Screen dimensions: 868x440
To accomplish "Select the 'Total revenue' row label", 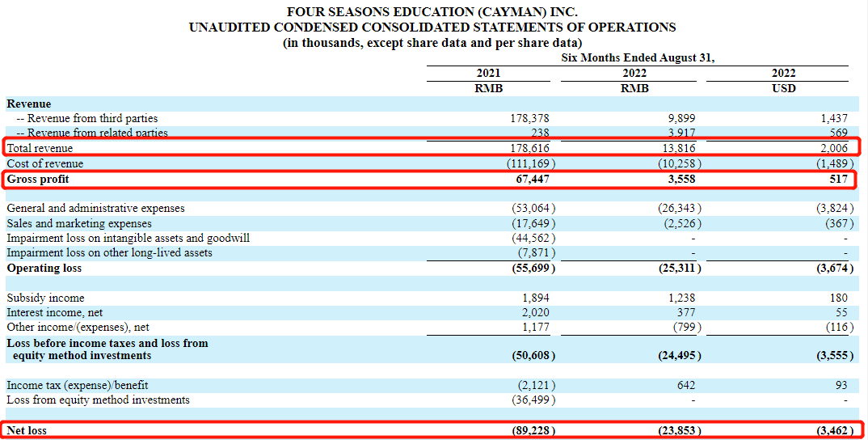I will tap(40, 148).
